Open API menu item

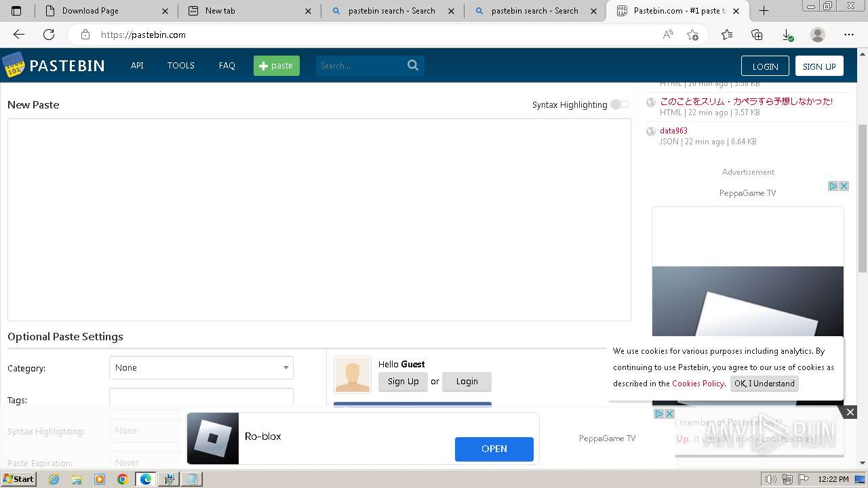[137, 66]
